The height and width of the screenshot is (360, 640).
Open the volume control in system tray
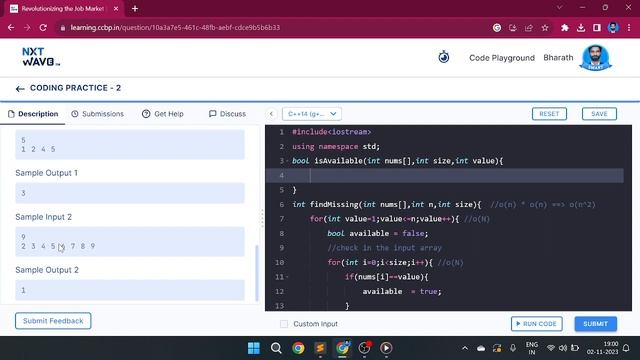(563, 348)
